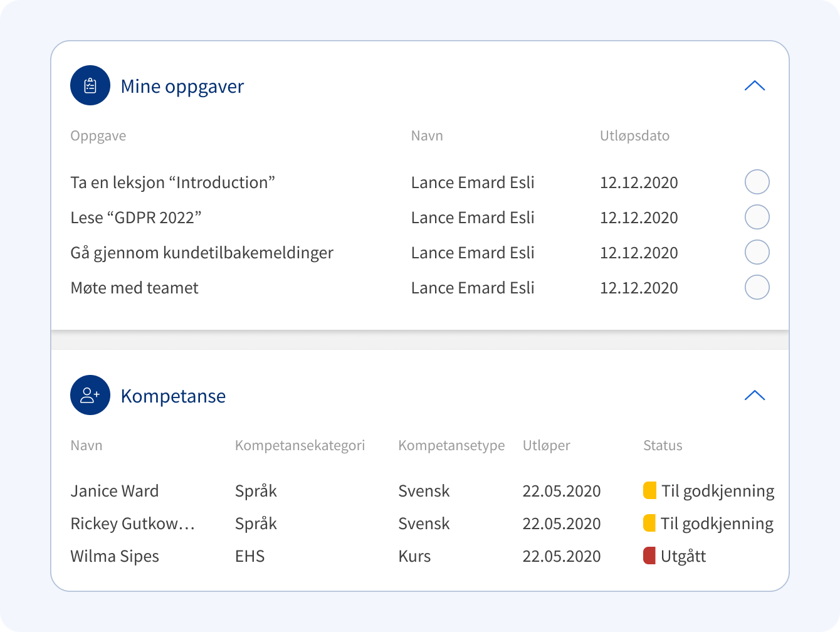
Task: Click the 12.12.2020 date for 'Møte med teamet'
Action: tap(639, 288)
